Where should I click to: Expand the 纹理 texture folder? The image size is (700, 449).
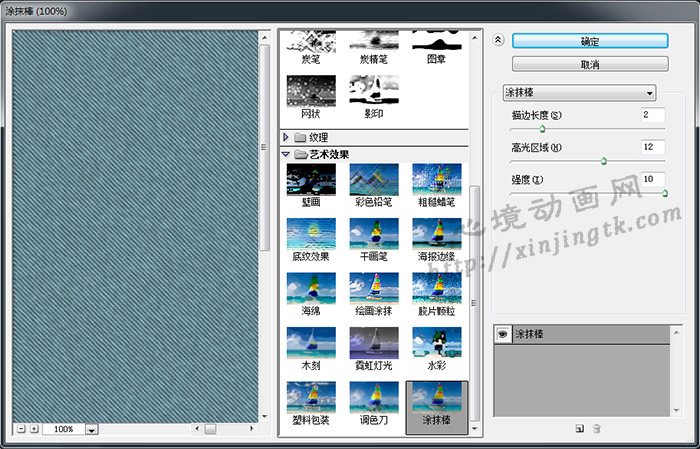287,137
